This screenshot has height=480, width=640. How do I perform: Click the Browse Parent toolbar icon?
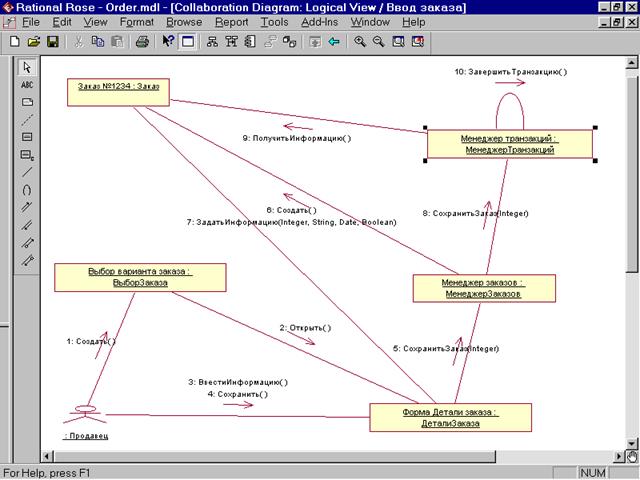click(x=315, y=42)
